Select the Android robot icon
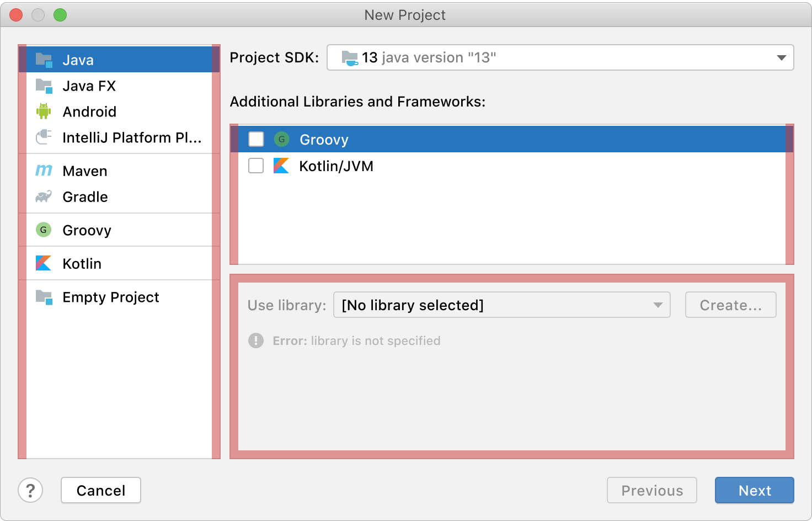Viewport: 812px width, 521px height. (x=44, y=111)
